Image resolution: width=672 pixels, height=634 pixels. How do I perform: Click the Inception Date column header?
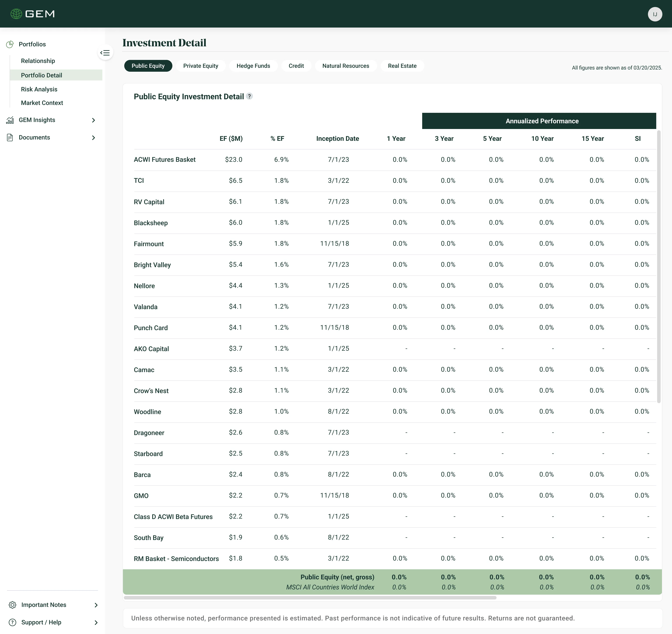(338, 139)
